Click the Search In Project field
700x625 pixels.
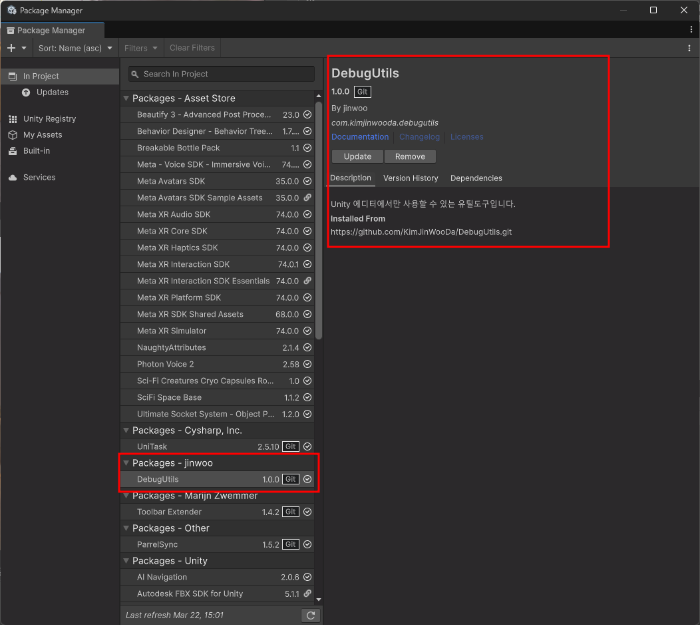point(221,74)
